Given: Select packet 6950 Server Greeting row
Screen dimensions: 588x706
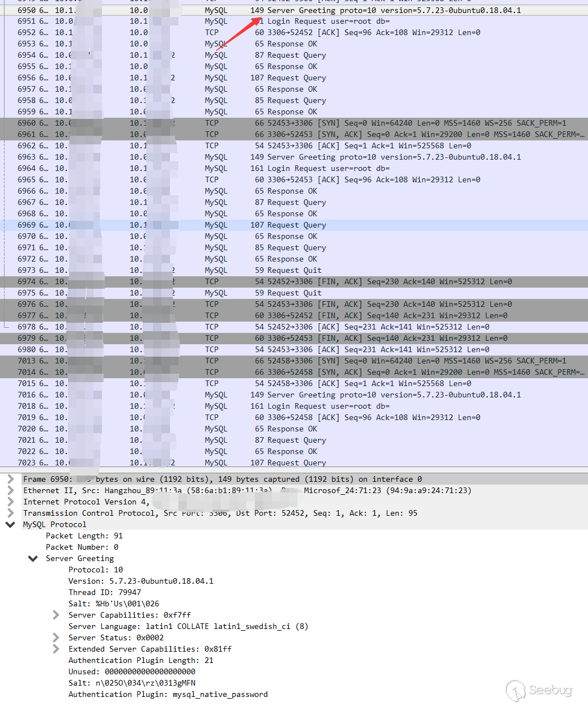Looking at the screenshot, I should pyautogui.click(x=294, y=10).
